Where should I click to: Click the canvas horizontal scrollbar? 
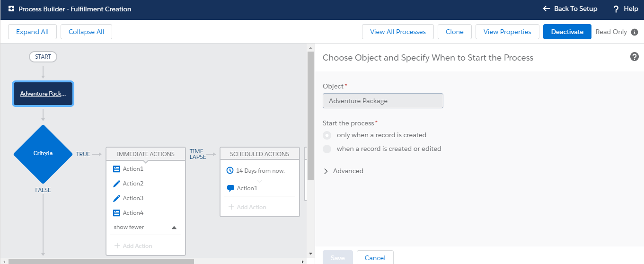101,261
